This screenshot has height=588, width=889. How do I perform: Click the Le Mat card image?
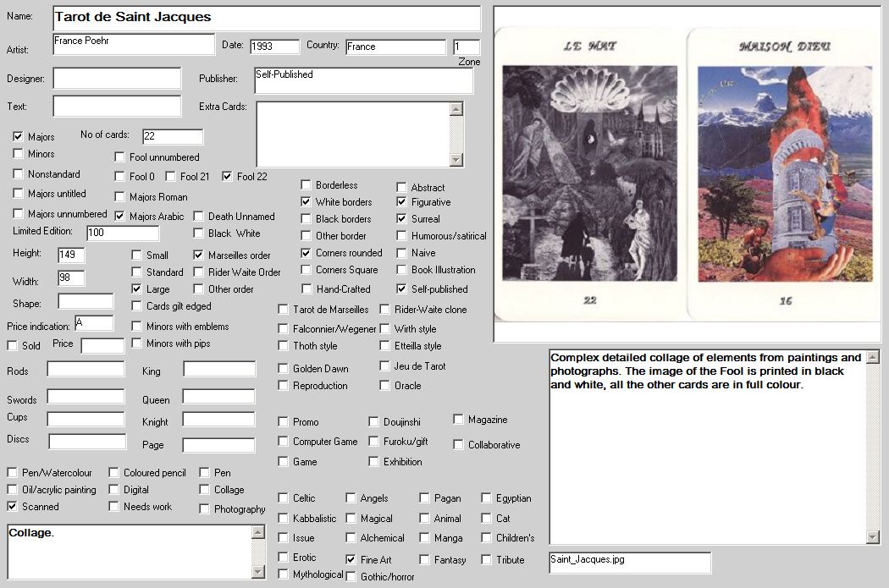click(x=589, y=174)
